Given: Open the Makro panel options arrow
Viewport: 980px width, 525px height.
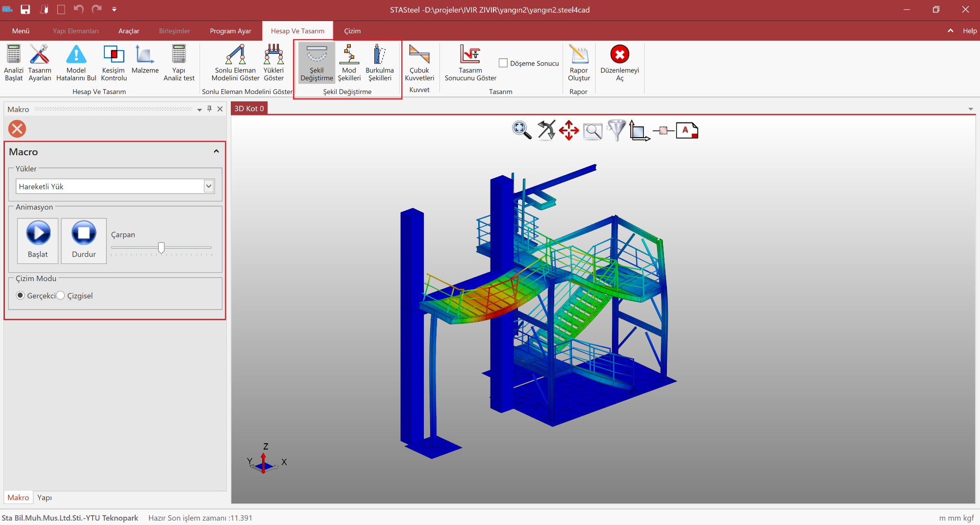Looking at the screenshot, I should 199,109.
